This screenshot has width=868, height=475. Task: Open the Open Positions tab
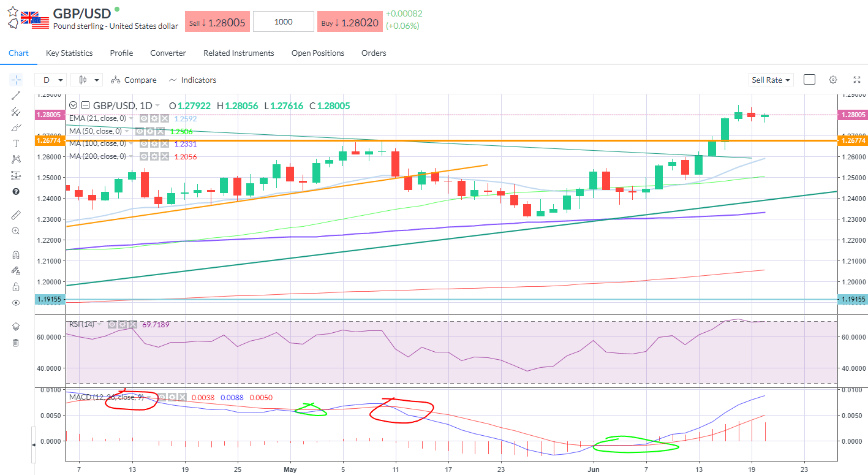point(318,53)
